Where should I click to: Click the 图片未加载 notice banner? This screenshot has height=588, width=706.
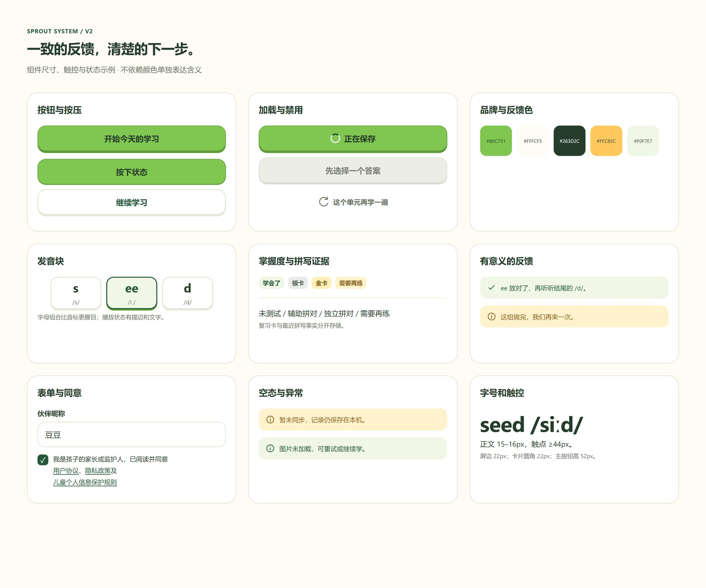353,449
